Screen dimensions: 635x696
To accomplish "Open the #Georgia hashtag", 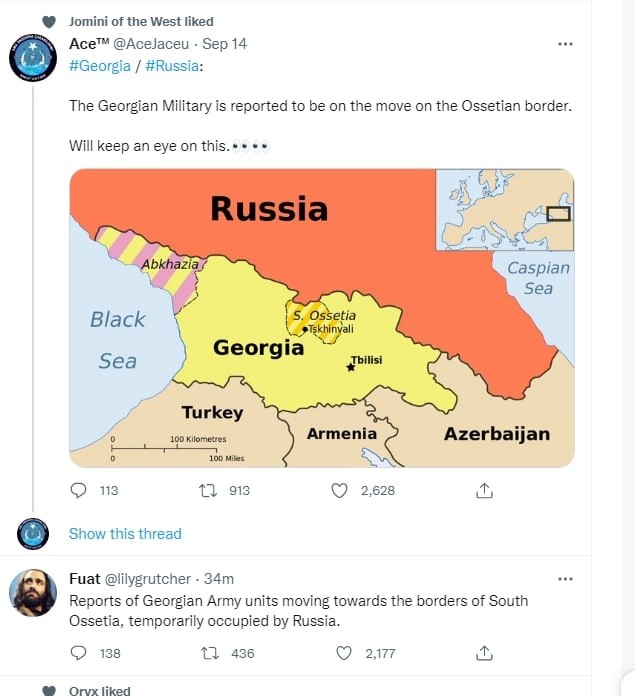I will pos(100,66).
